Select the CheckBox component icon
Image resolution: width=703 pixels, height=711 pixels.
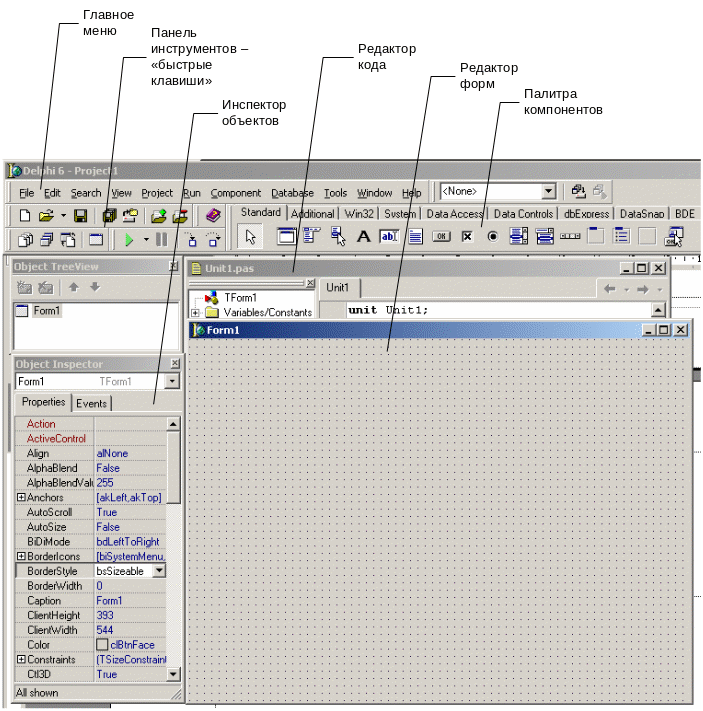[467, 236]
